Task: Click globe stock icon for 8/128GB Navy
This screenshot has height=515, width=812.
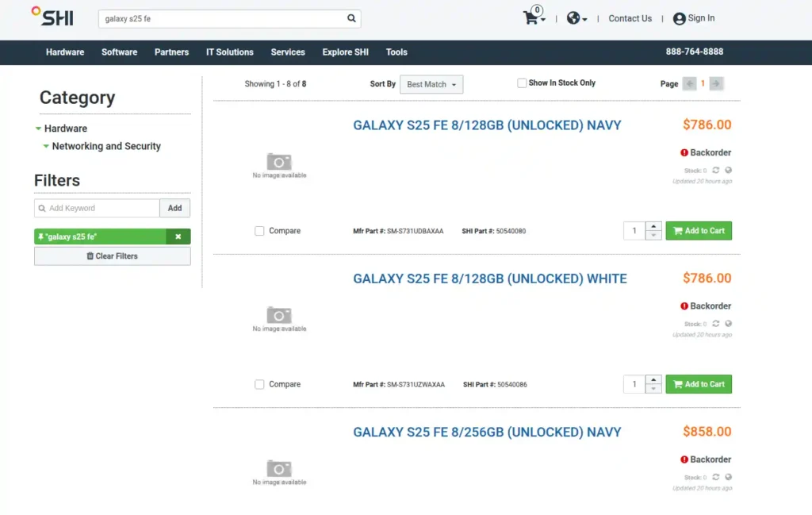Action: point(729,170)
